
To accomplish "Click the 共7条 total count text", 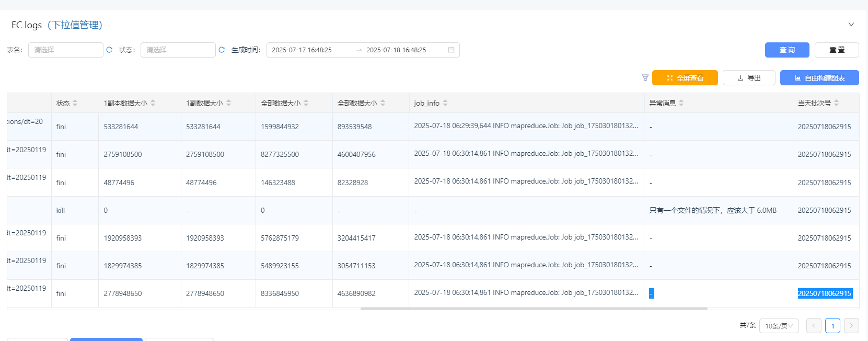I will click(748, 325).
